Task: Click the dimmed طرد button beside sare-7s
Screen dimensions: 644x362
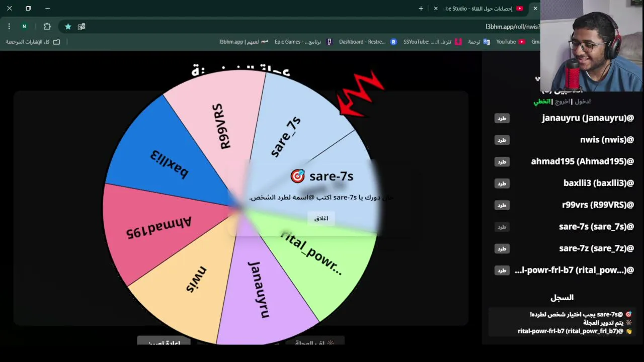Action: 502,227
